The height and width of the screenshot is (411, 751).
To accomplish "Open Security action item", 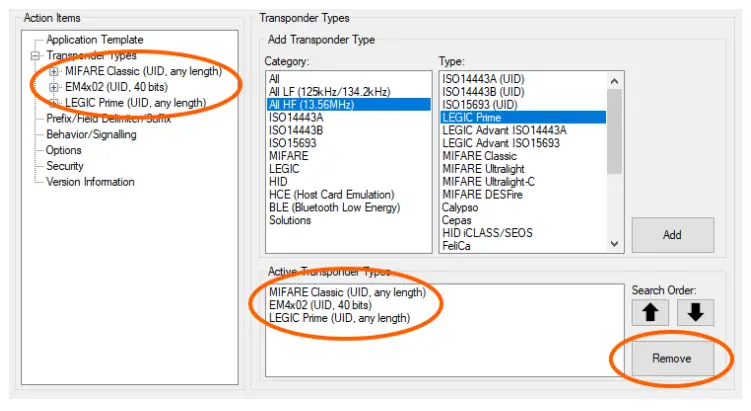I will pyautogui.click(x=65, y=166).
